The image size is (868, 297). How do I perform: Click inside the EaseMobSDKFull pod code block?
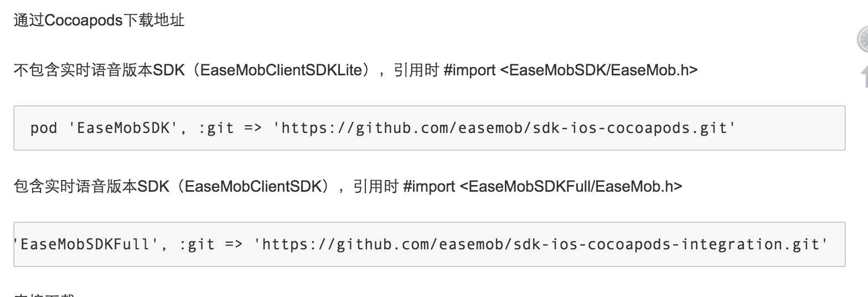[x=429, y=244]
